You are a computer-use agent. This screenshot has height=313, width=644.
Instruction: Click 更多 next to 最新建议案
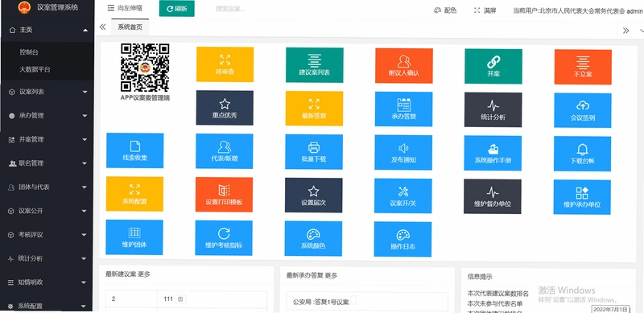(x=144, y=274)
